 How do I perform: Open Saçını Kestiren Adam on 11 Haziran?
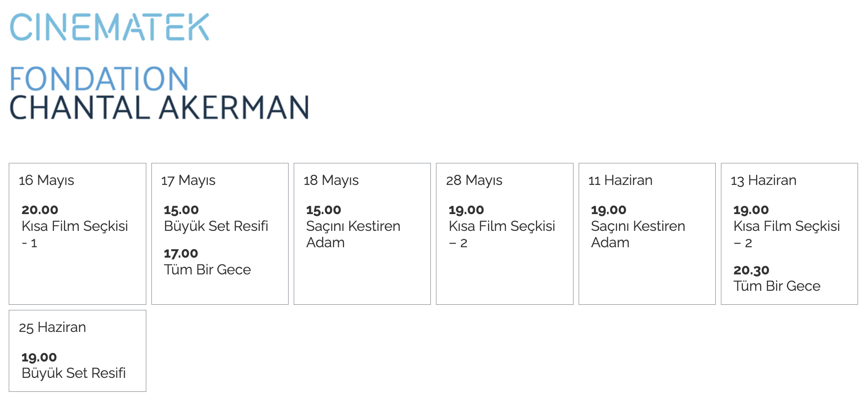point(638,234)
